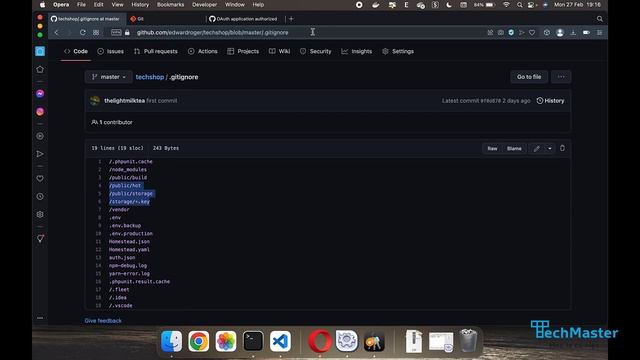Viewport: 640px width, 360px height.
Task: Open Pull requests tab
Action: (x=156, y=51)
